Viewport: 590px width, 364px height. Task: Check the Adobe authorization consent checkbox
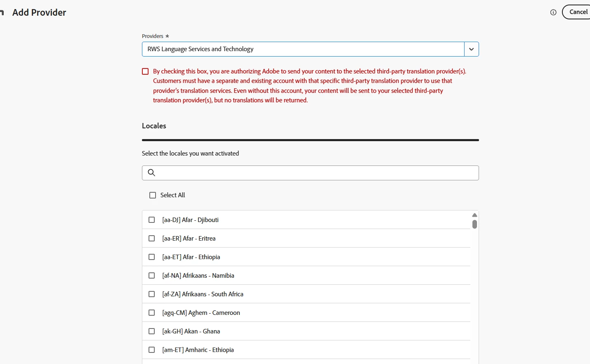point(145,71)
